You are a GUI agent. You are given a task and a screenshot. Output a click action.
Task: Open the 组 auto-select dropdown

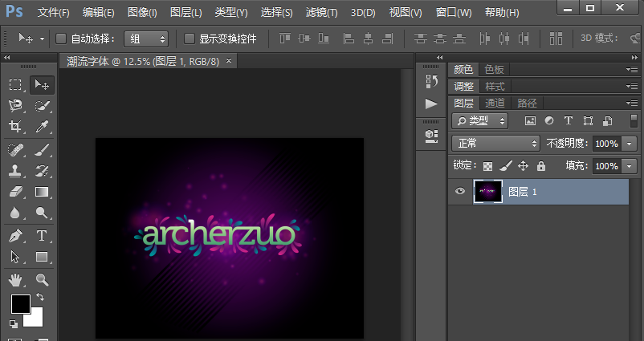coord(146,39)
